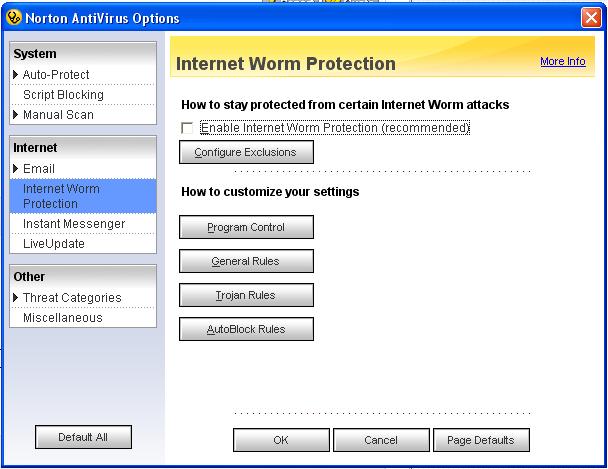This screenshot has height=469, width=608.
Task: Open General Rules button
Action: tap(246, 261)
